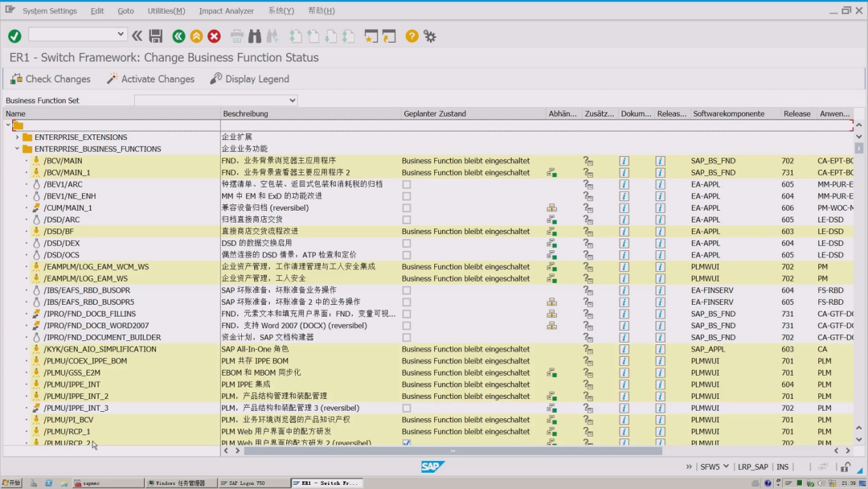Click dependencies icon for /PLMU/GSS_E2M
The width and height of the screenshot is (868, 489).
552,372
